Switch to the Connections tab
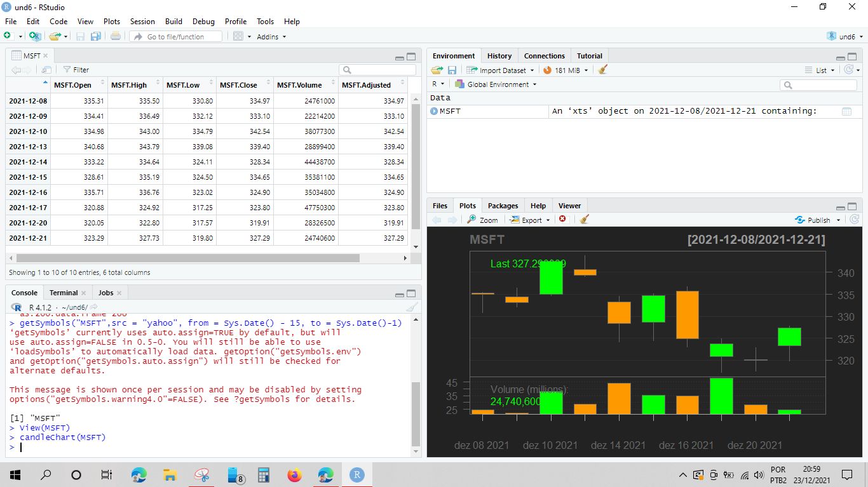Image resolution: width=868 pixels, height=487 pixels. [x=545, y=56]
